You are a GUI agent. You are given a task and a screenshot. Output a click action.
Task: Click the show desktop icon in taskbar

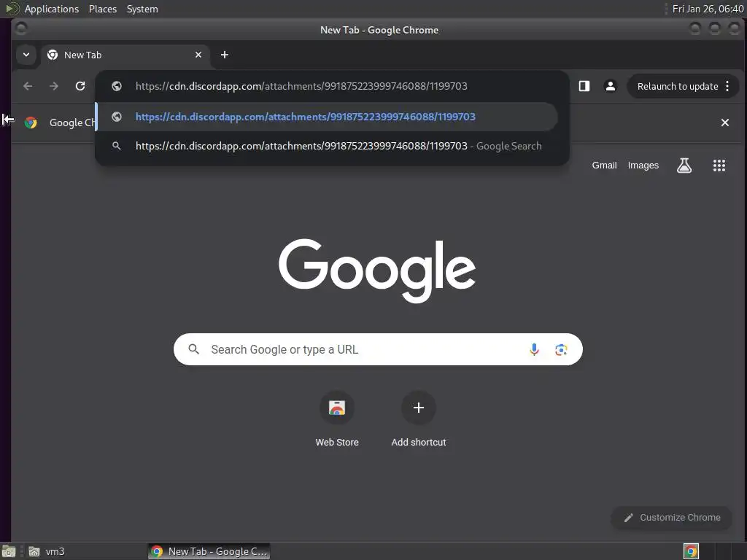[9, 551]
